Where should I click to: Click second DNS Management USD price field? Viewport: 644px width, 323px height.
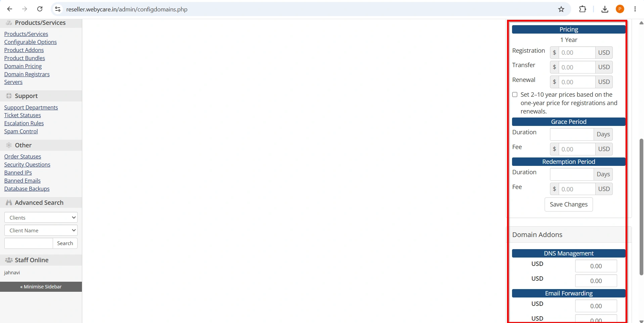pos(596,281)
